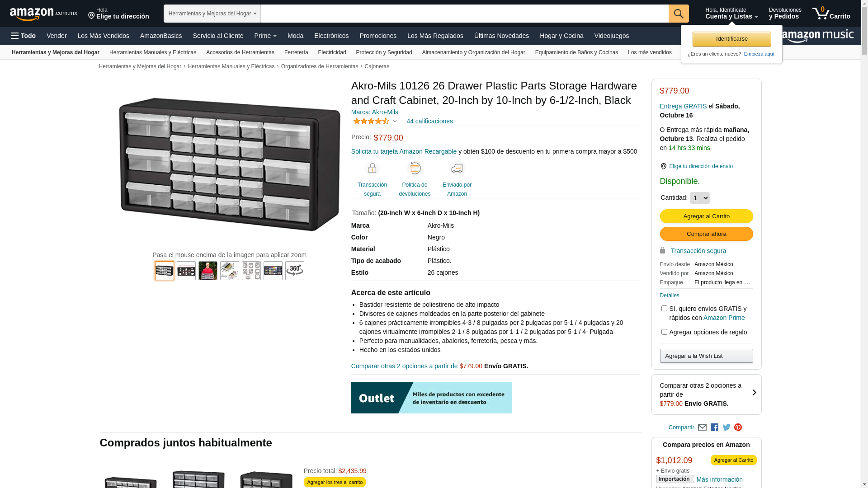The height and width of the screenshot is (488, 868).
Task: Share product via email icon
Action: pyautogui.click(x=702, y=427)
